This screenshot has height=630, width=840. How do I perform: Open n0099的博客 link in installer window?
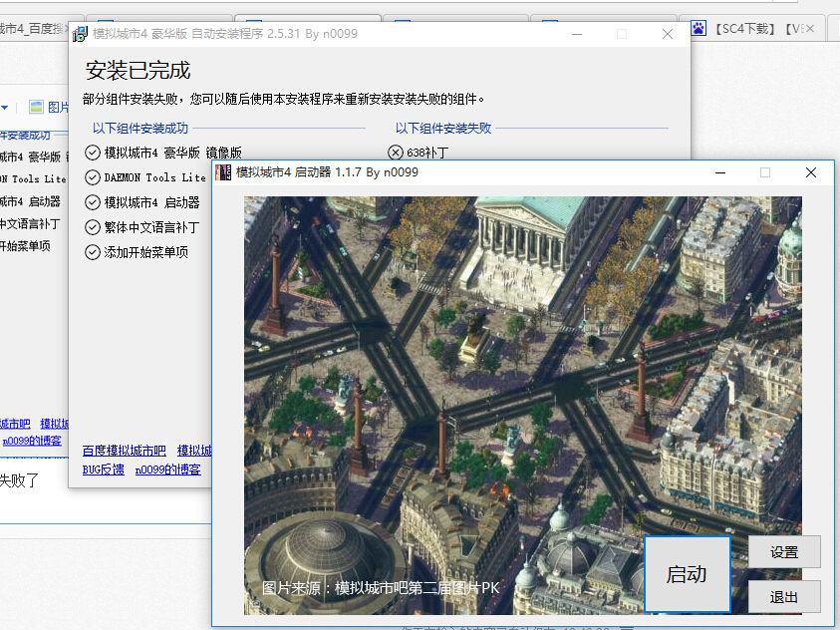coord(167,470)
